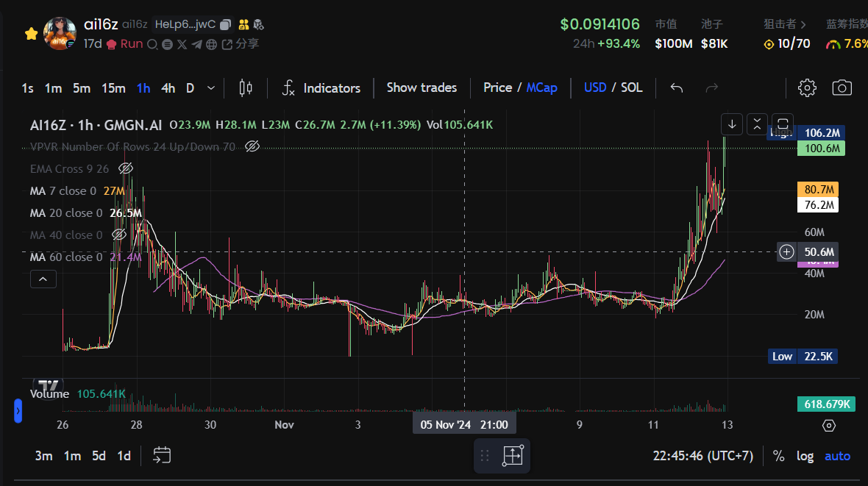The image size is (868, 486).
Task: Toggle the favorite star for ai16z
Action: 30,33
